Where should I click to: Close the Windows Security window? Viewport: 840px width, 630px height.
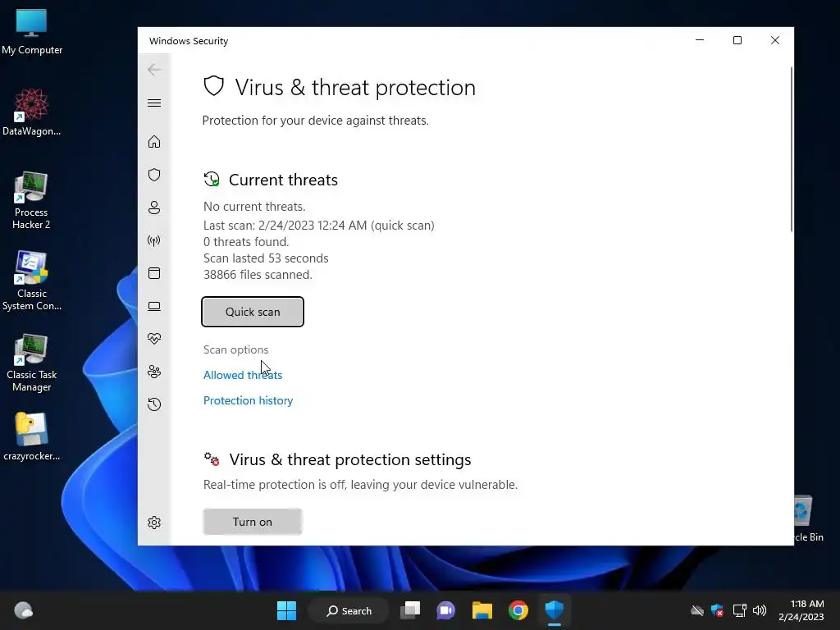(774, 40)
